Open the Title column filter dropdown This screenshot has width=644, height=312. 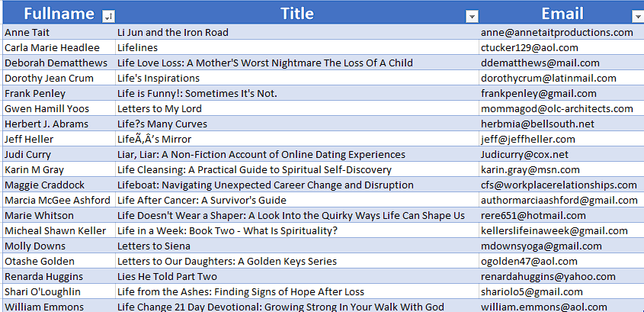coord(472,17)
